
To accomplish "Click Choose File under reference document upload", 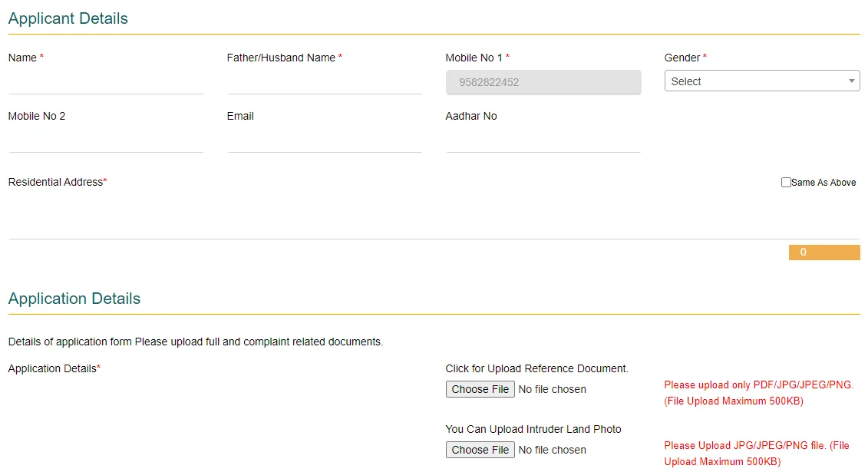I will coord(480,389).
